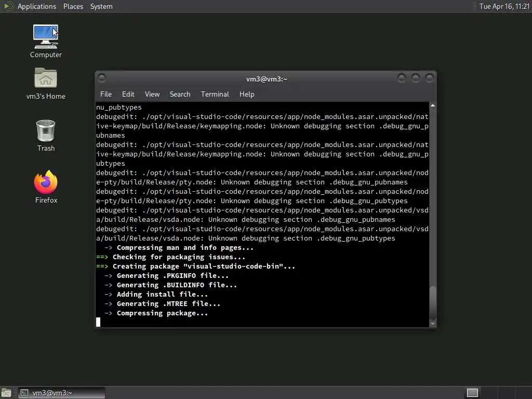The image size is (532, 399).
Task: Open the Terminal menu in menu bar
Action: click(215, 95)
